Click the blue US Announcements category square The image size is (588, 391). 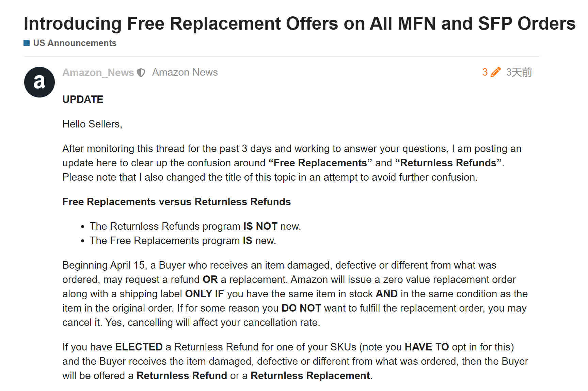[27, 43]
